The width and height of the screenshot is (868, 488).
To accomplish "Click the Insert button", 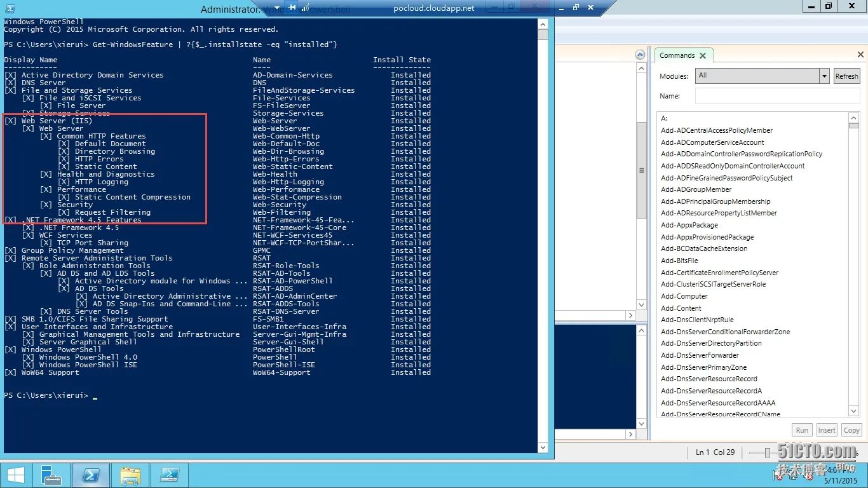I will pyautogui.click(x=827, y=430).
